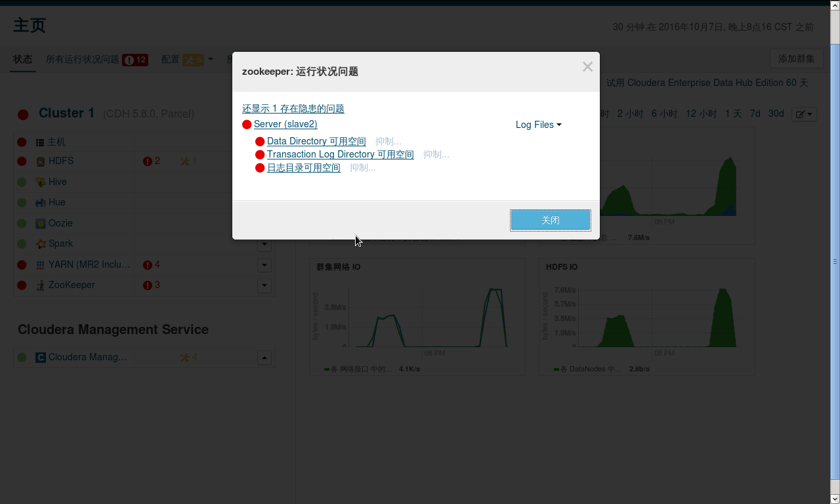Image resolution: width=840 pixels, height=504 pixels.
Task: Open Cluster 1 link
Action: [67, 113]
